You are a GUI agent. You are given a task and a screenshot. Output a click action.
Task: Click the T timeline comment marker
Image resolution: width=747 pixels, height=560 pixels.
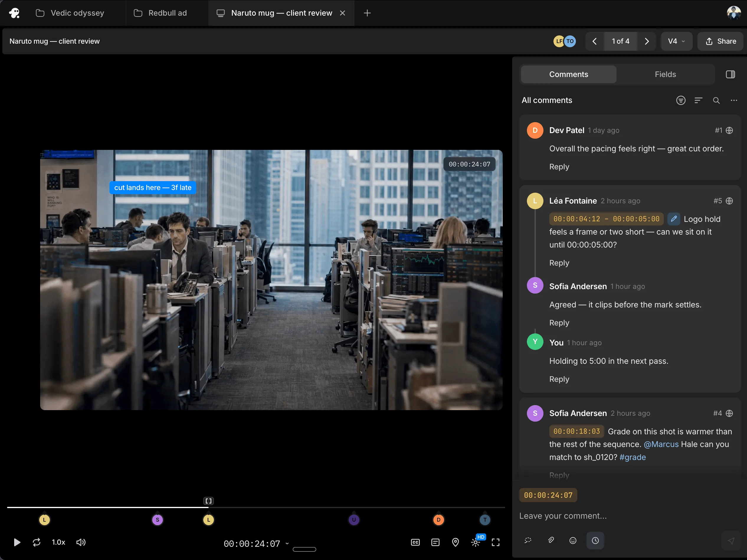pos(485,520)
